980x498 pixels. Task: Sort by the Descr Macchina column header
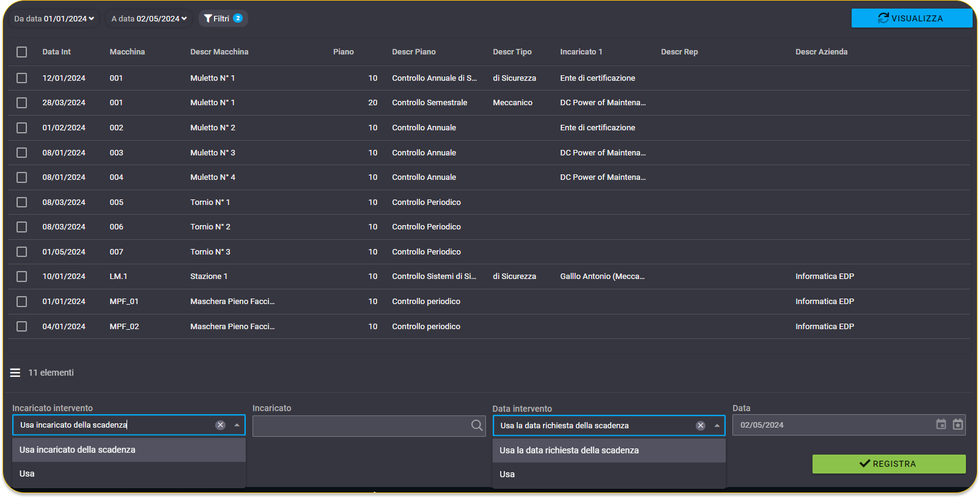click(x=219, y=52)
